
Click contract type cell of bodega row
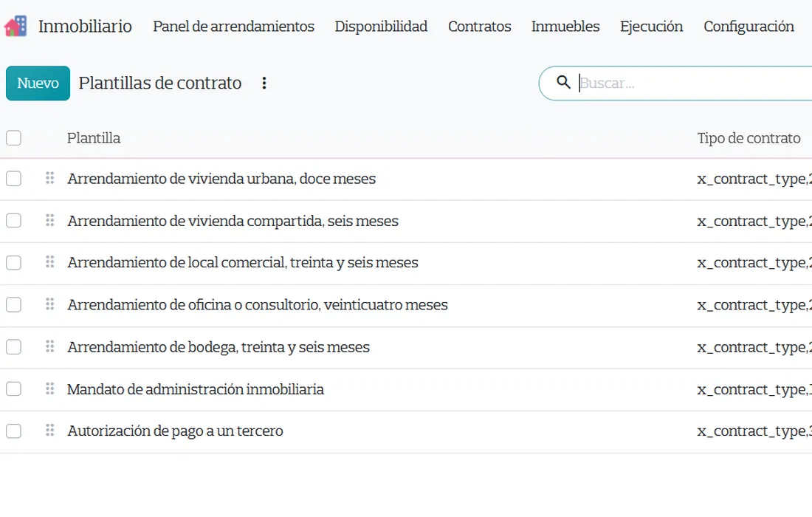point(754,348)
